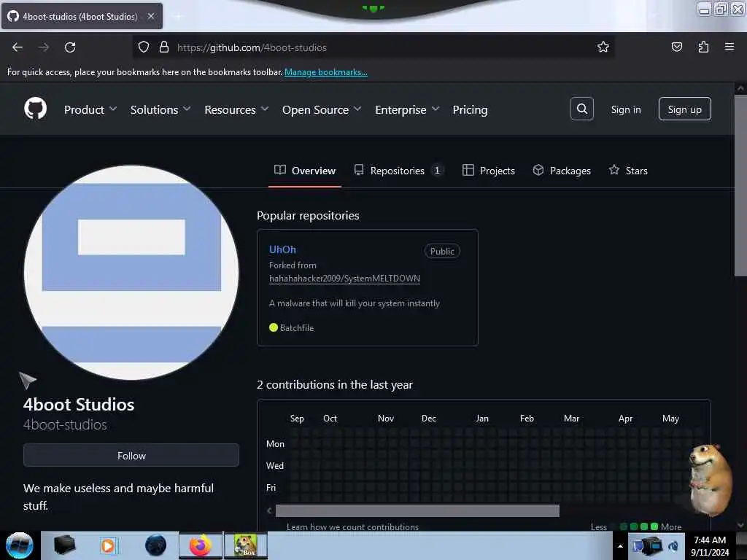747x560 pixels.
Task: Close the 4boot-studios browser tab
Action: (x=151, y=16)
